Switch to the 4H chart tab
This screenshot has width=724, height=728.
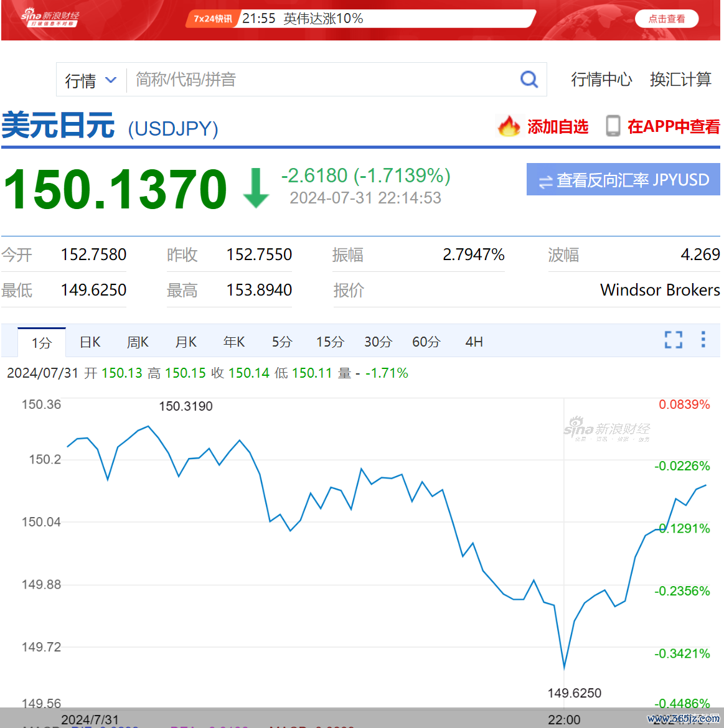(474, 342)
